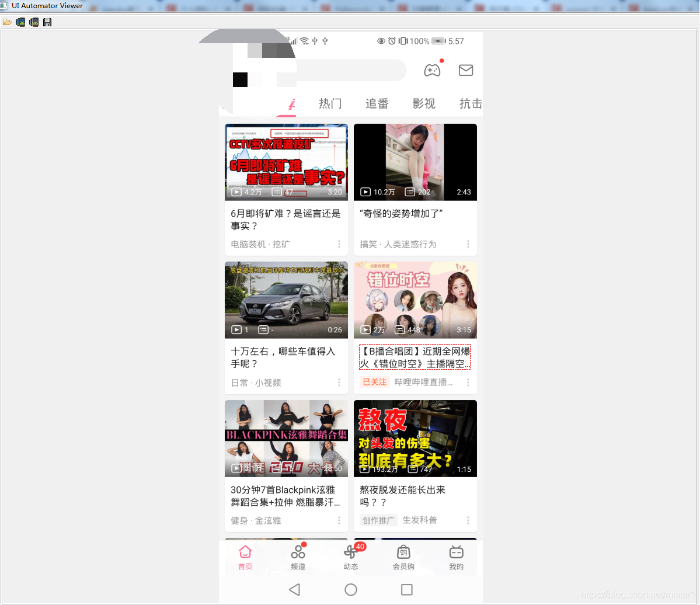Open the game center controller icon
700x605 pixels.
(432, 70)
